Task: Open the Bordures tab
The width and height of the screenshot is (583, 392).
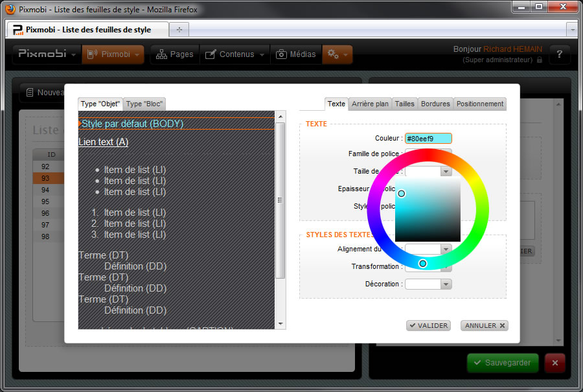Action: 435,104
